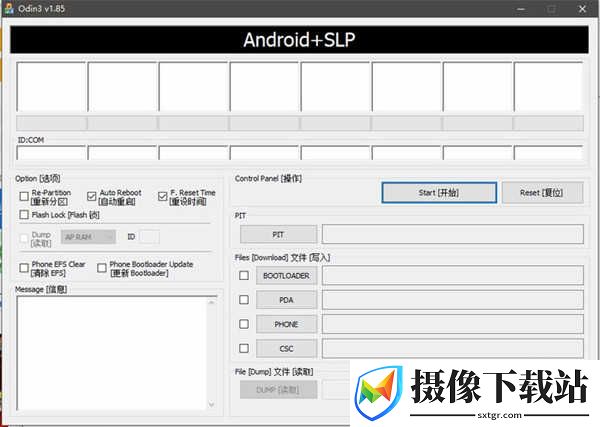The image size is (600, 427).
Task: Click the Android+SLP banner
Action: click(x=299, y=39)
